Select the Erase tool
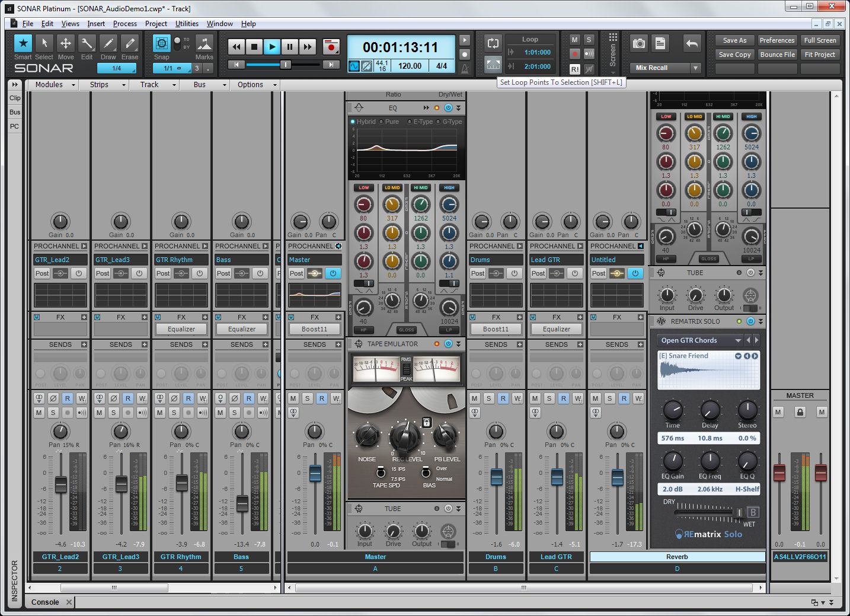The width and height of the screenshot is (850, 616). coord(129,43)
